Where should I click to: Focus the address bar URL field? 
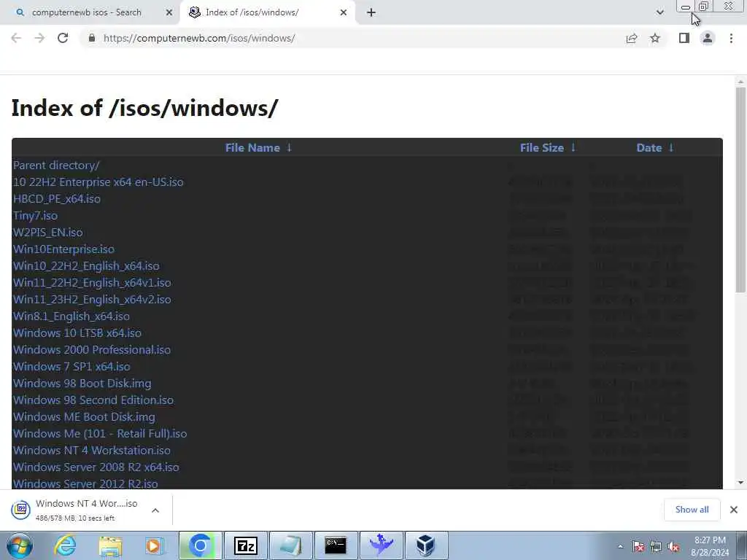pyautogui.click(x=352, y=38)
